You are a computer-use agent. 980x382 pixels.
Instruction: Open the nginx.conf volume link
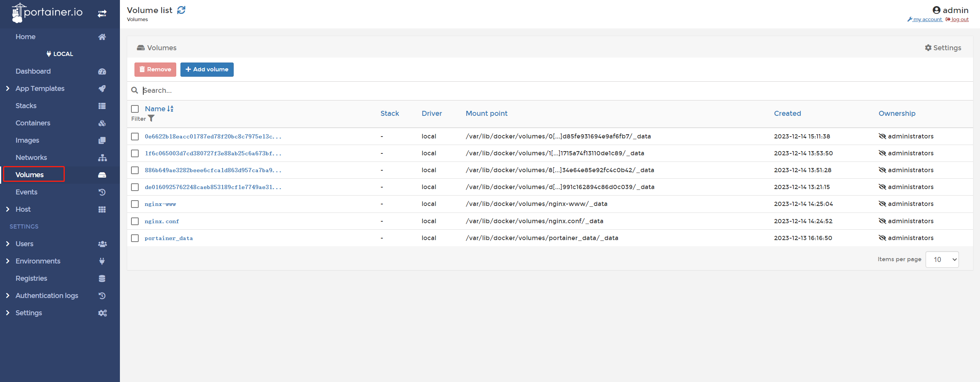point(162,221)
